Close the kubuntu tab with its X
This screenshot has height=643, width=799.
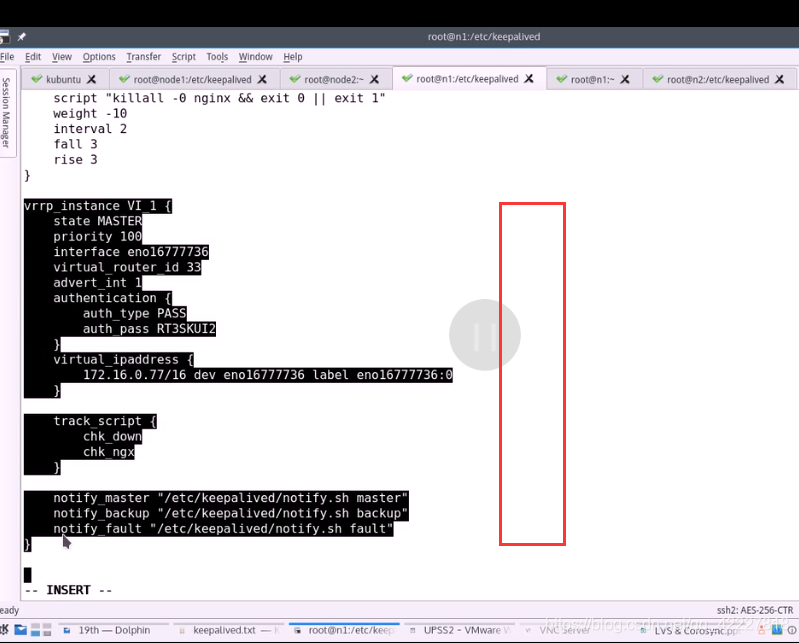[x=91, y=79]
